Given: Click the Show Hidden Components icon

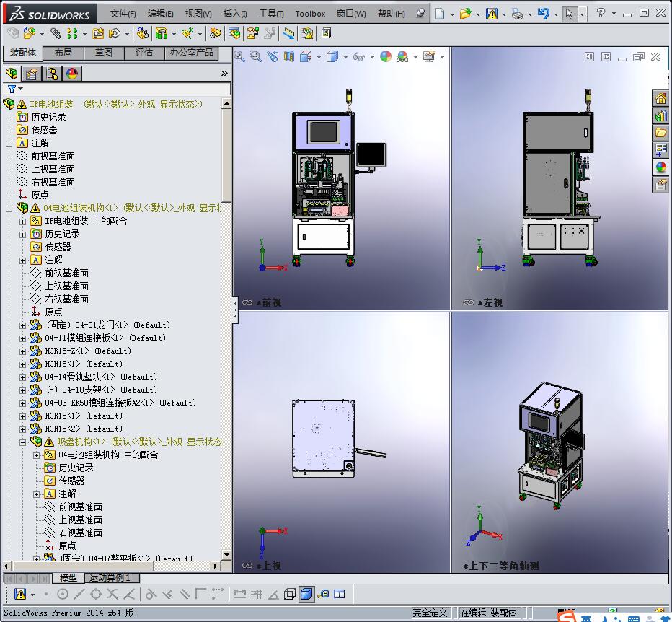Looking at the screenshot, I should 143,33.
